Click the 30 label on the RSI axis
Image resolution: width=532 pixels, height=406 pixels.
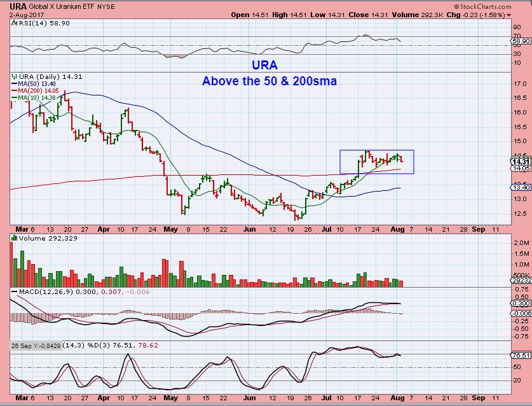tap(517, 54)
